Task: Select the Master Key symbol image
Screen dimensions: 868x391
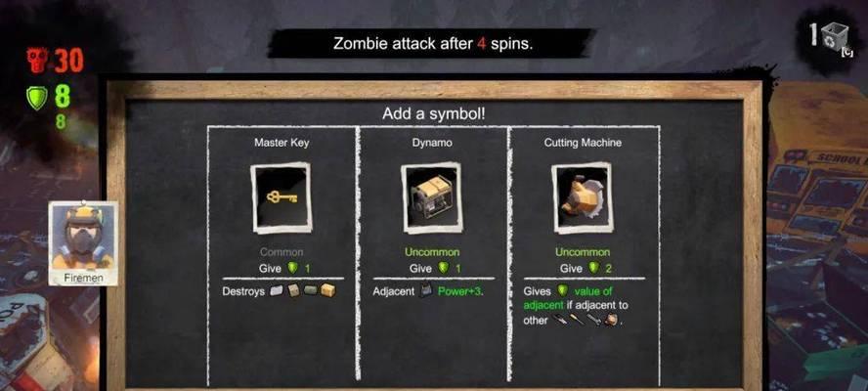Action: 282,197
